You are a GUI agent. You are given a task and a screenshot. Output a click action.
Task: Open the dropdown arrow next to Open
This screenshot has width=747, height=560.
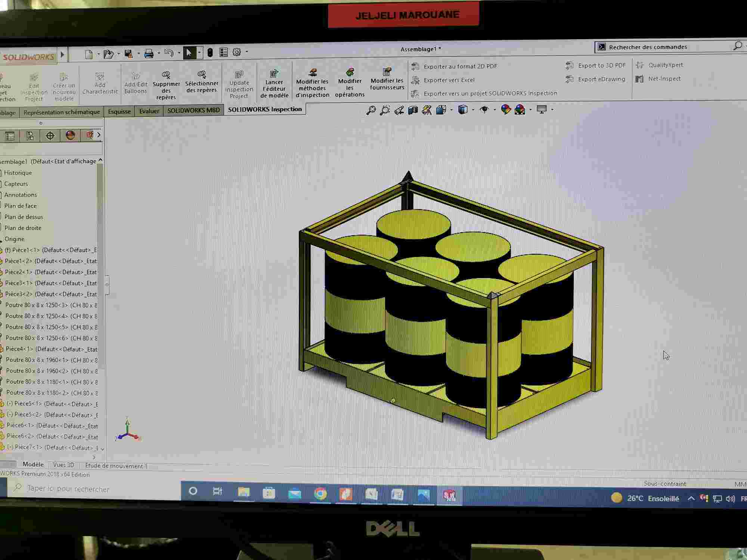pyautogui.click(x=118, y=54)
